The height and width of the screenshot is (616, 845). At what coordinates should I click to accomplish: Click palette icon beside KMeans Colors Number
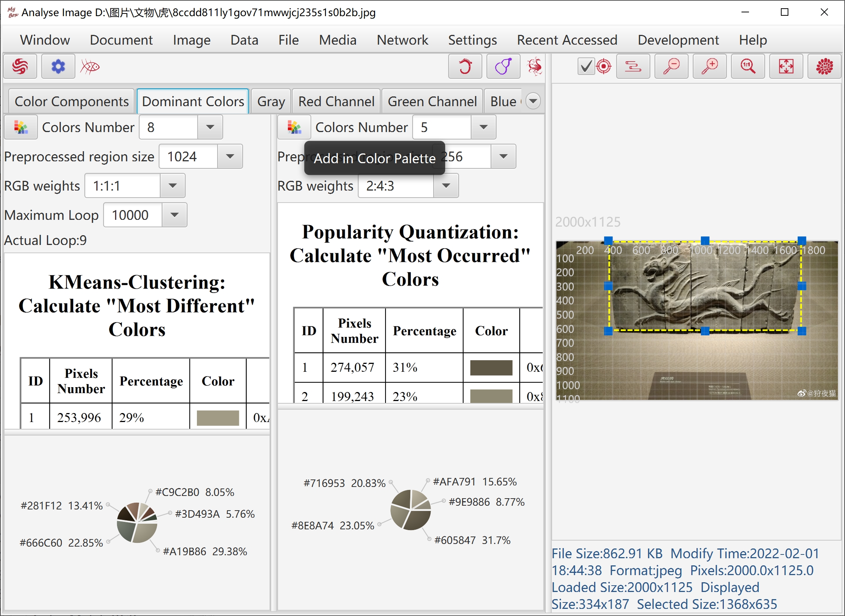click(21, 127)
